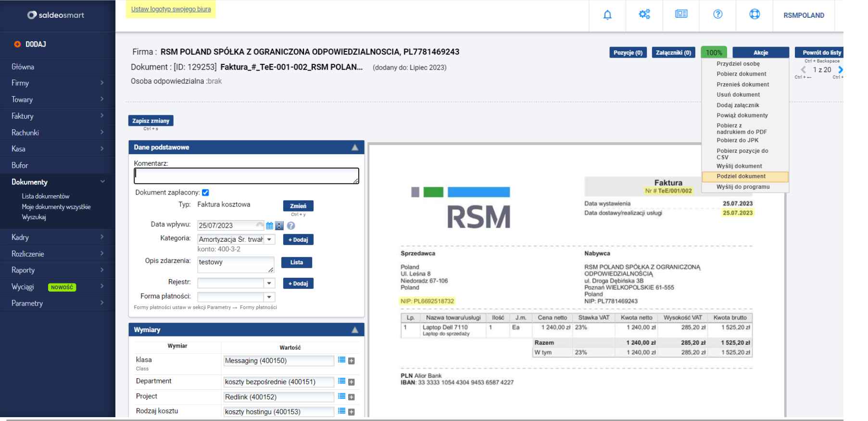The width and height of the screenshot is (868, 421).
Task: Open settings gears icon in header
Action: tap(644, 14)
